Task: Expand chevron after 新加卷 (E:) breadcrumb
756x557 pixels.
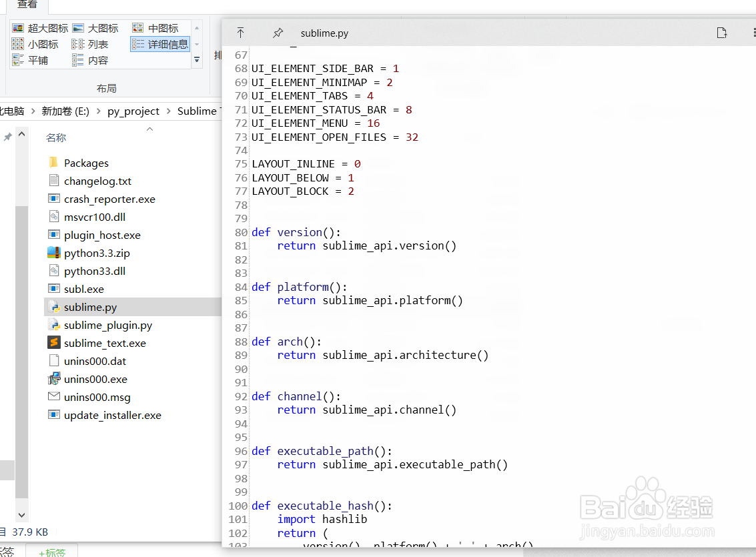Action: pos(98,111)
